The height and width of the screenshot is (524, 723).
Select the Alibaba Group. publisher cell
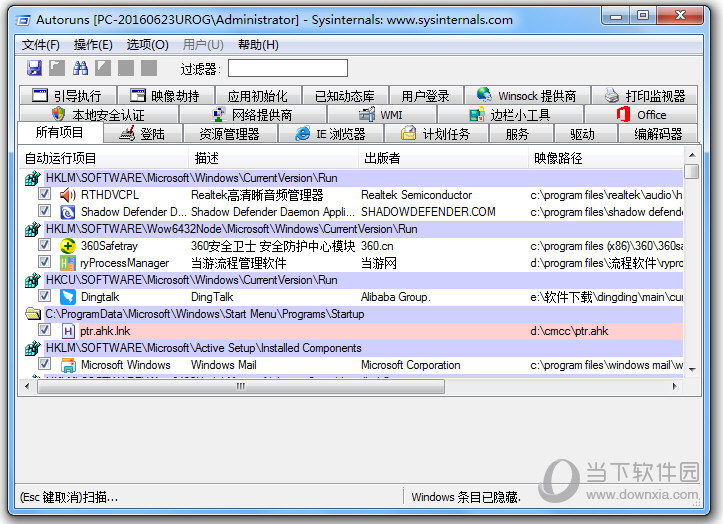tap(396, 297)
